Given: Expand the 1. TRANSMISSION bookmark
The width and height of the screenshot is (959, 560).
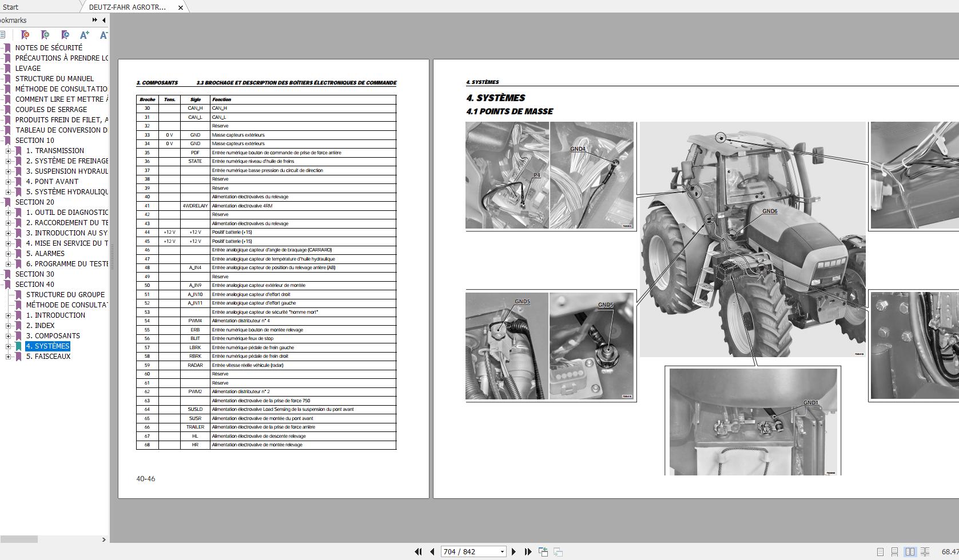Looking at the screenshot, I should click(x=8, y=151).
